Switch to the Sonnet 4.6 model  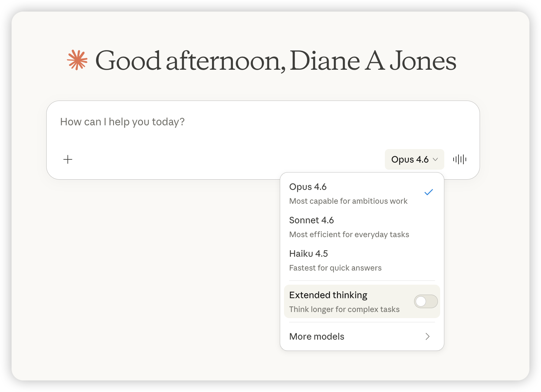pos(311,220)
